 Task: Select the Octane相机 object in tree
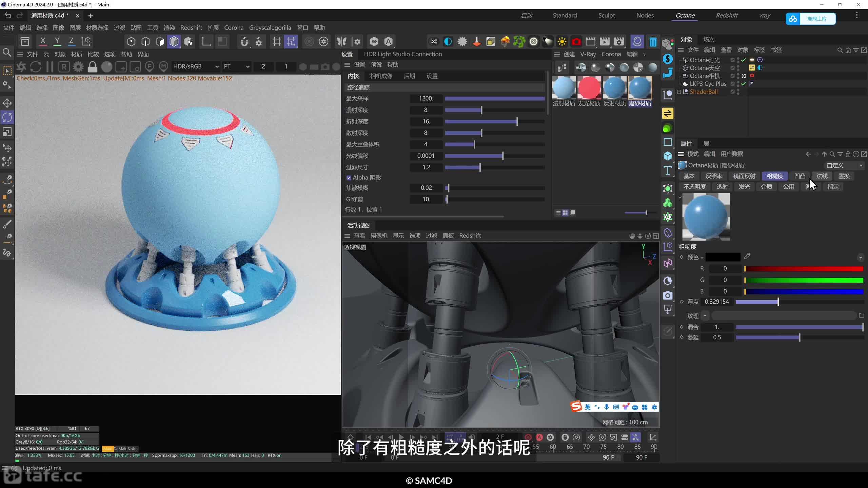point(705,76)
